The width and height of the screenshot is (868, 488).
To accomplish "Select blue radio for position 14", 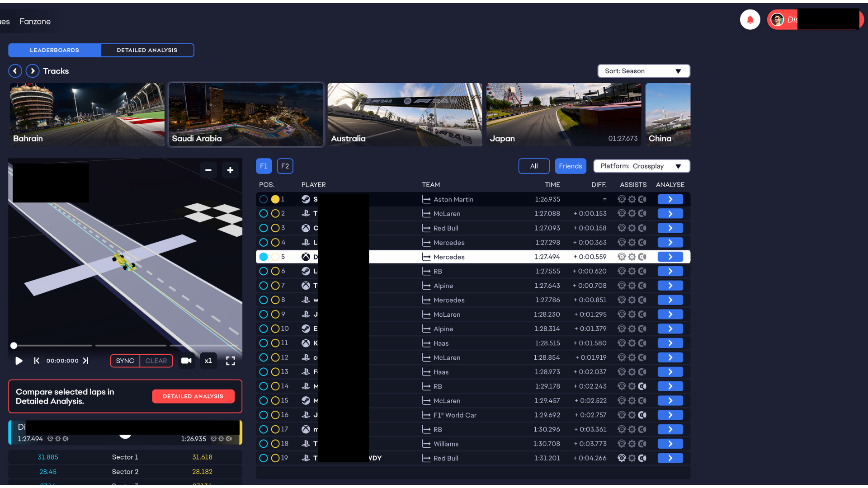I will click(x=264, y=386).
